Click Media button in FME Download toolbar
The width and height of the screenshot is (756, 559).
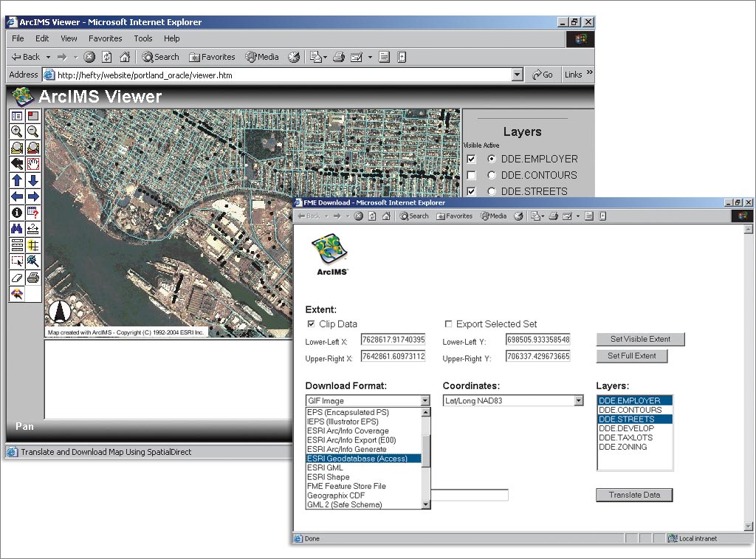(x=494, y=216)
